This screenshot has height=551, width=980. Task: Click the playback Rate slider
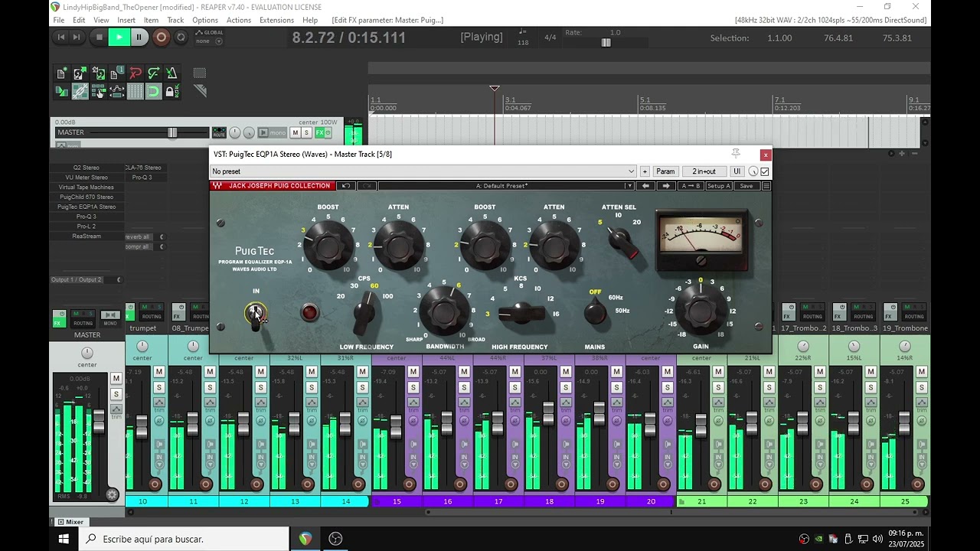606,43
